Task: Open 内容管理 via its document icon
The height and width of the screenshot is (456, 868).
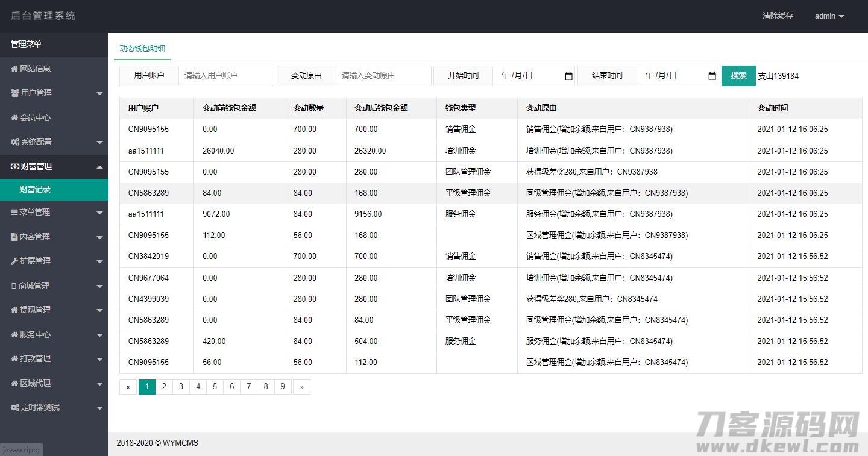Action: point(15,236)
